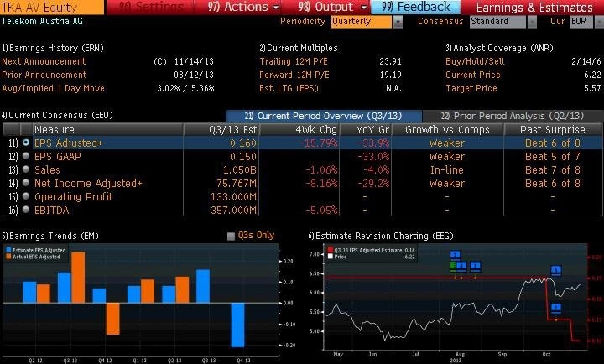
Task: Open 4) Current Consensus (EEO) link
Action: pos(57,115)
